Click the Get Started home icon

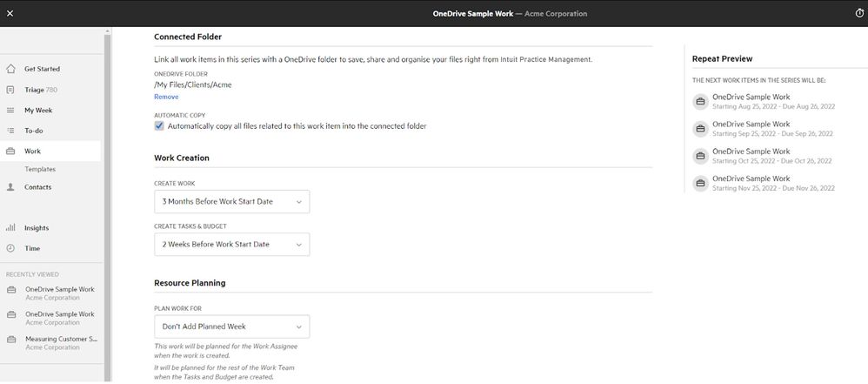tap(10, 69)
